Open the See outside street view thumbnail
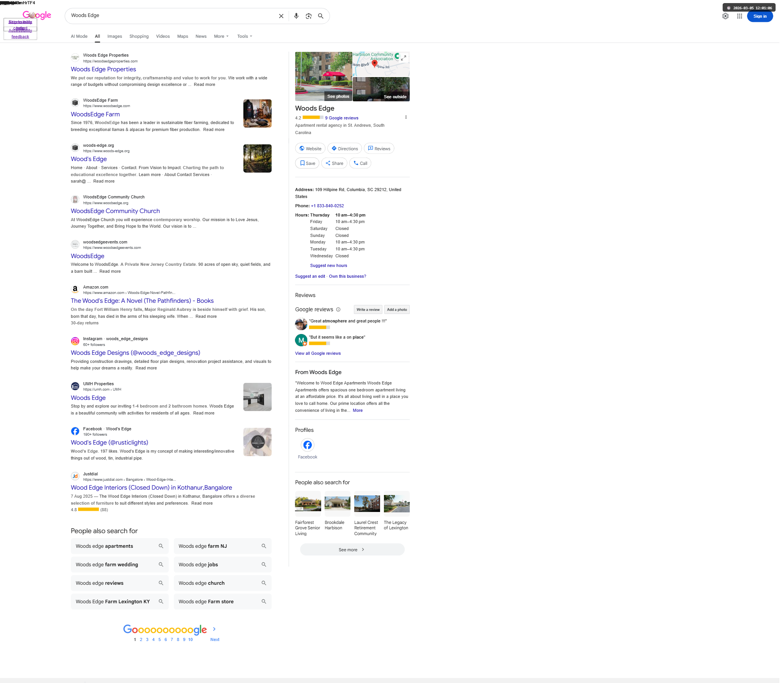This screenshot has height=683, width=784. 381,89
